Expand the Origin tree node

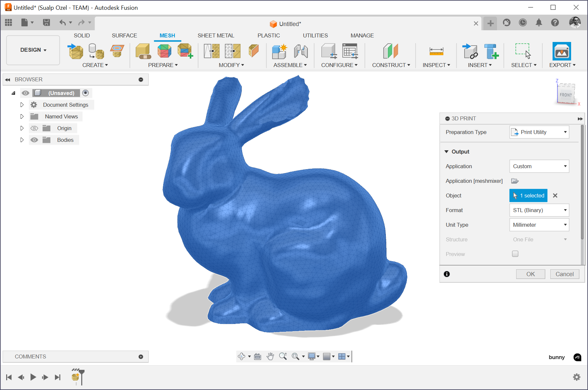(x=22, y=128)
